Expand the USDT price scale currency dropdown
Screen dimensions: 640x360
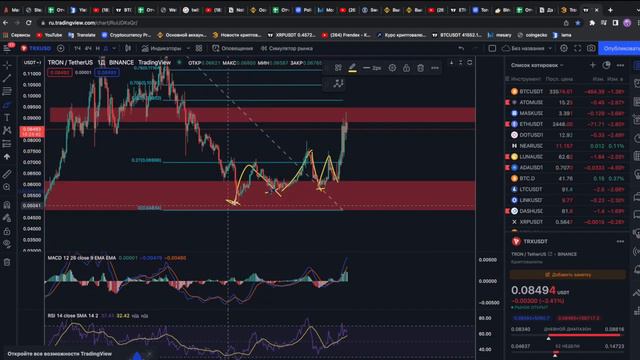pyautogui.click(x=32, y=62)
